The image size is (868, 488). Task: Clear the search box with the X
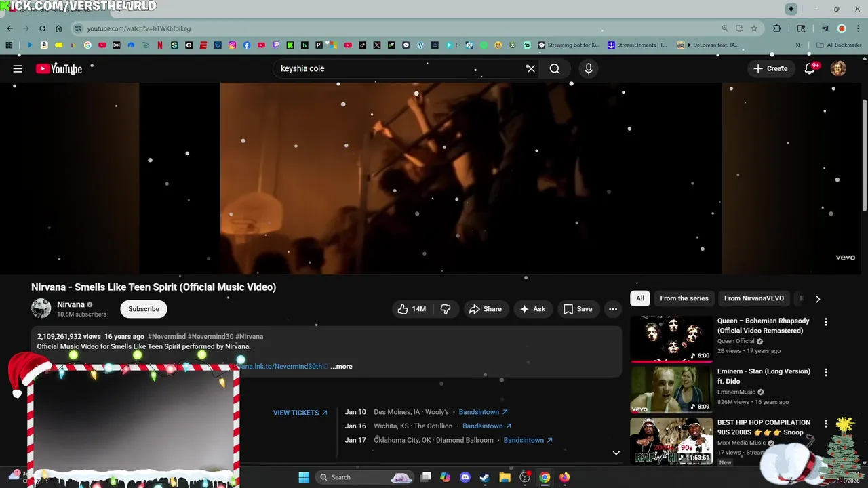pyautogui.click(x=530, y=68)
